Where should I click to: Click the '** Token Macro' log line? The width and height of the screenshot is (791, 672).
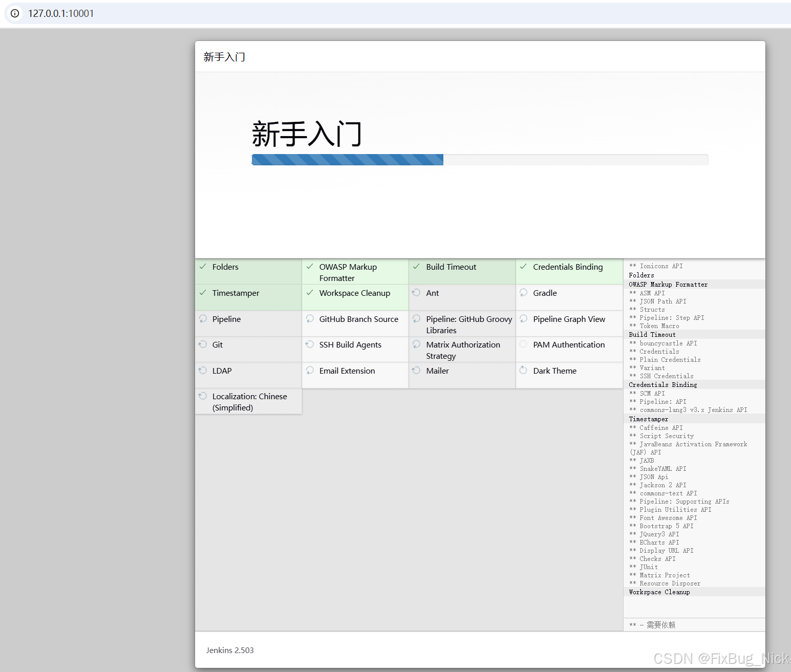point(654,326)
